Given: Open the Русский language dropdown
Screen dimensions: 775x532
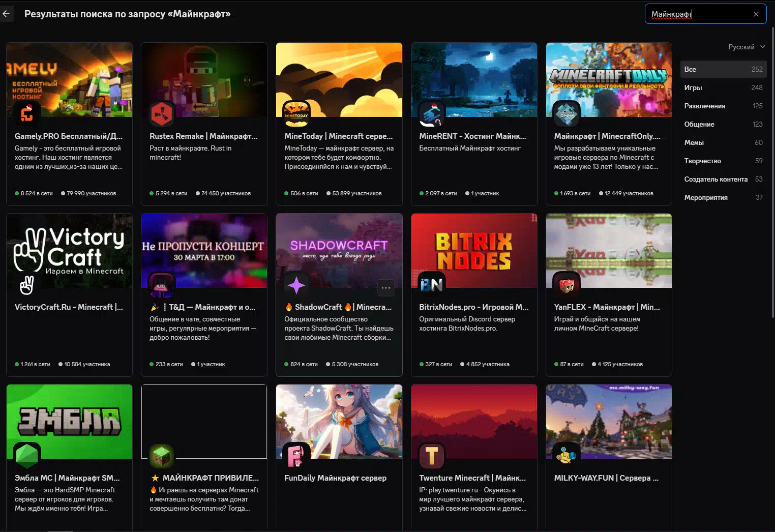Looking at the screenshot, I should click(x=747, y=47).
